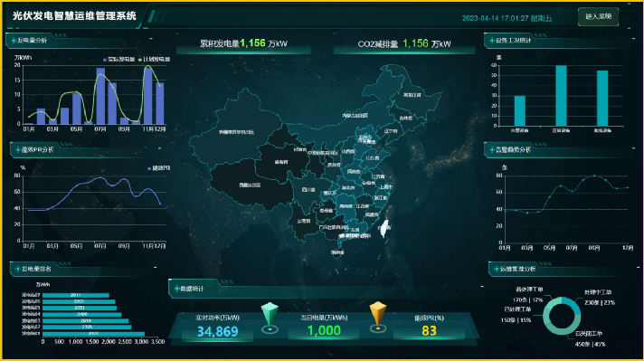
Task: Click the 能效PR分析 panel header icon
Action: [x=18, y=150]
